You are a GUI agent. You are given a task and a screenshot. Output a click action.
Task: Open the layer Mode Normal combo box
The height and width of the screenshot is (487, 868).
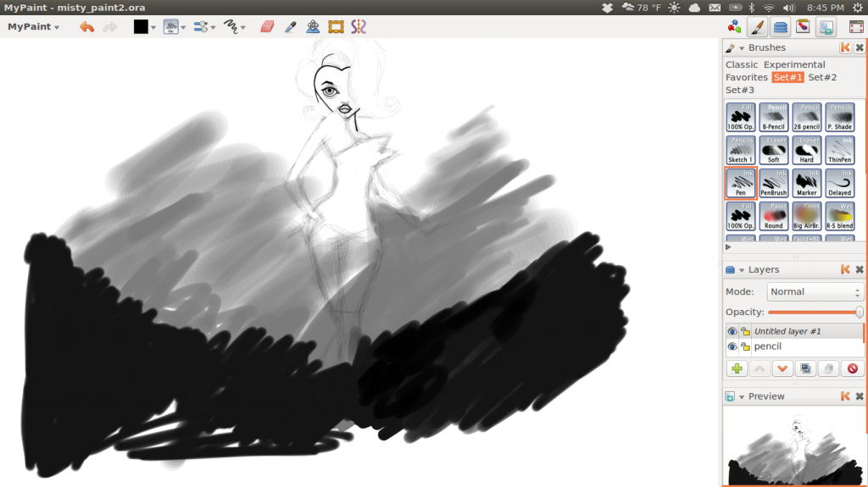pos(815,291)
